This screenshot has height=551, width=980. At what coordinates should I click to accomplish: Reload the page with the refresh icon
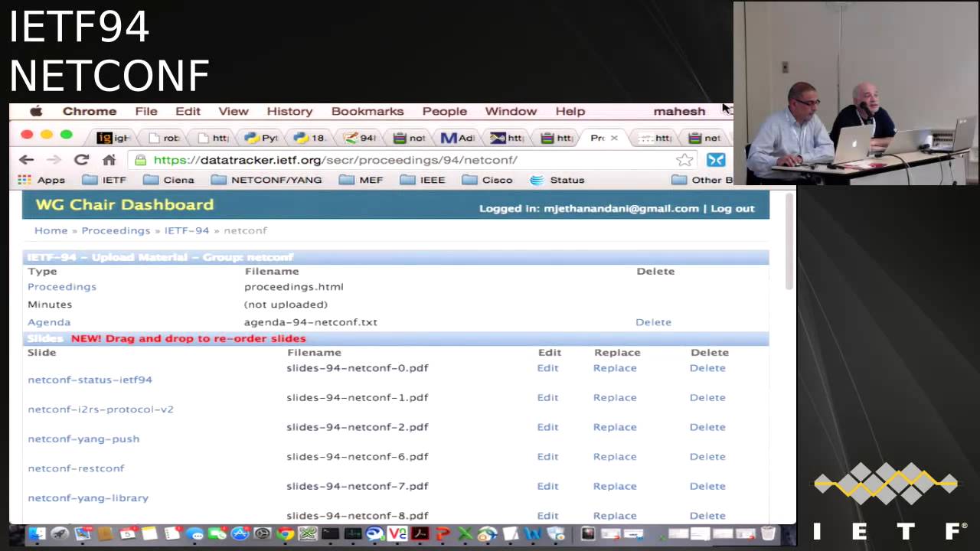pos(81,160)
